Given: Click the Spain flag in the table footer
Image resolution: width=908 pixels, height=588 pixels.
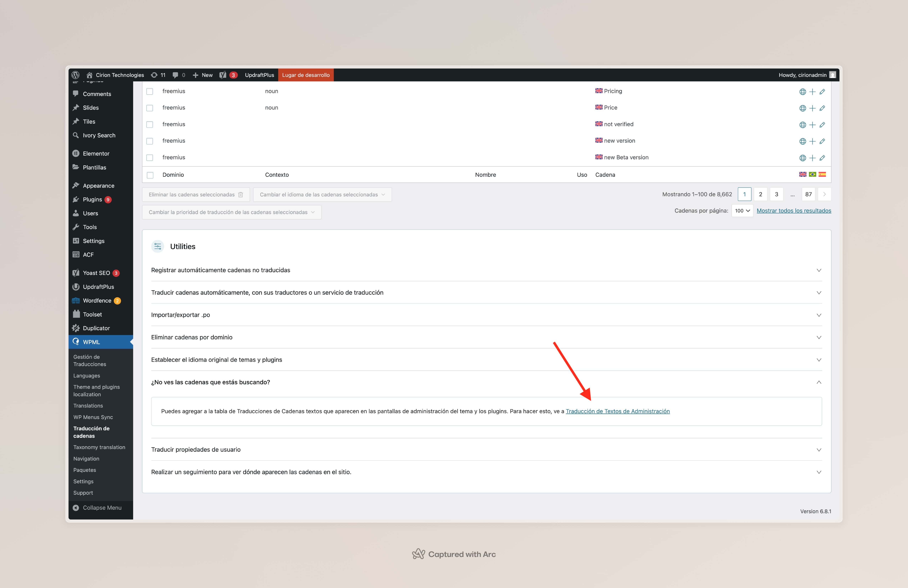Looking at the screenshot, I should (822, 174).
